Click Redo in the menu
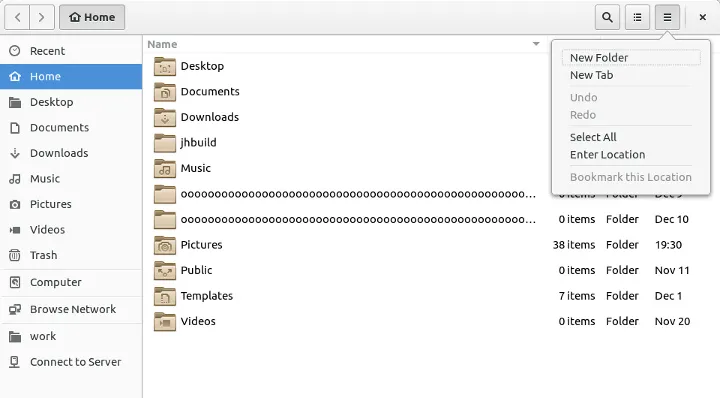Viewport: 720px width, 398px height. (x=631, y=115)
